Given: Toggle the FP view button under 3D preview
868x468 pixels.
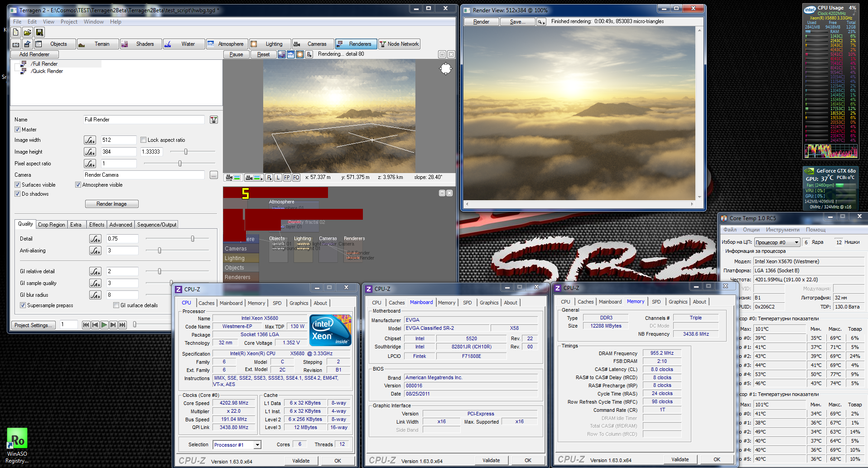Looking at the screenshot, I should [x=287, y=178].
